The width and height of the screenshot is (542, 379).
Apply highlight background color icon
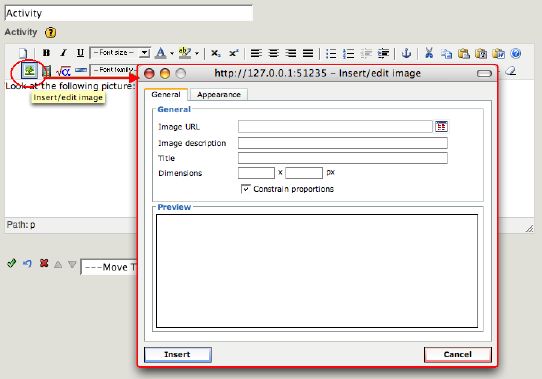[x=185, y=53]
